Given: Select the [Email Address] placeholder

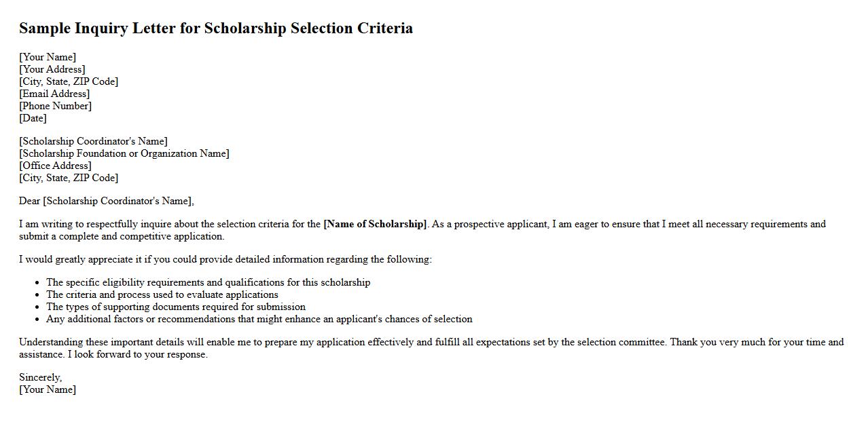Looking at the screenshot, I should tap(54, 94).
